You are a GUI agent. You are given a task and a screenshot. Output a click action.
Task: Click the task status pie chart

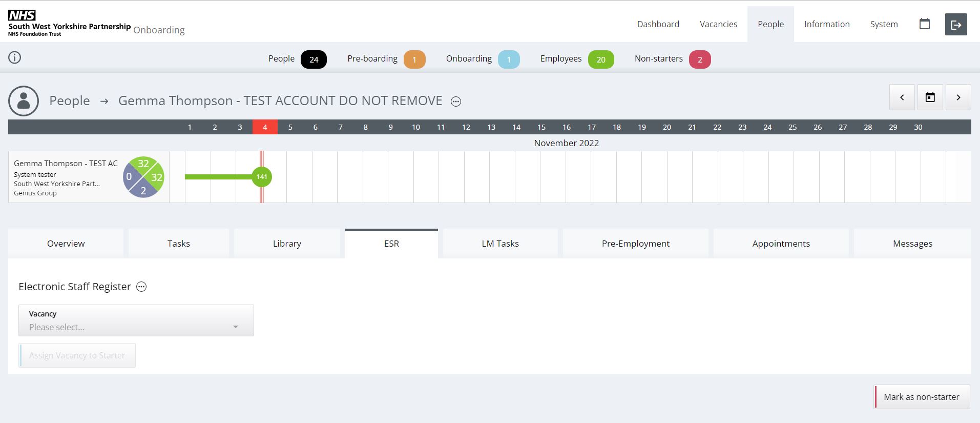click(x=143, y=177)
